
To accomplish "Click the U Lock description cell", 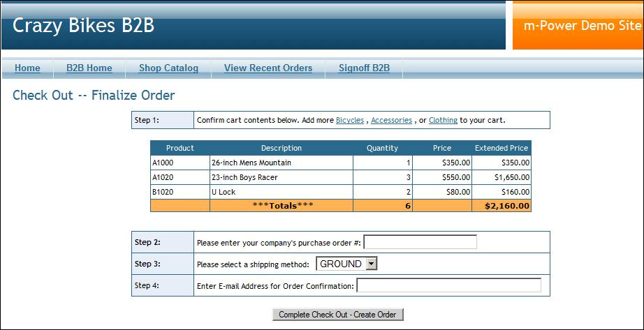I will click(x=281, y=192).
